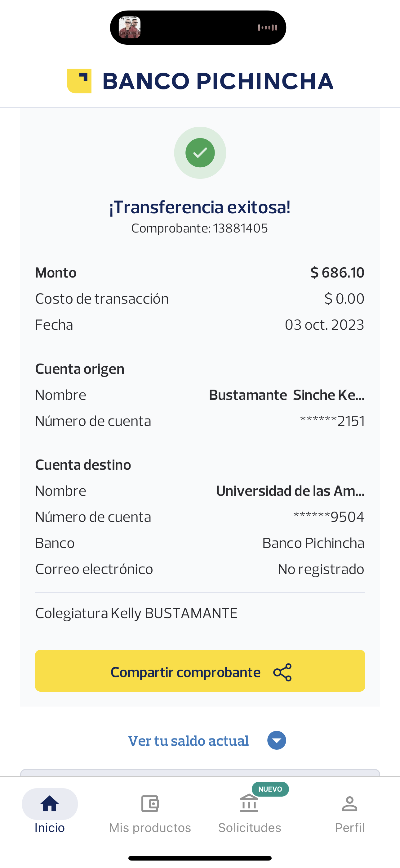
Task: Tap the truncated name Bustamante Sinche Ke...
Action: pos(287,395)
